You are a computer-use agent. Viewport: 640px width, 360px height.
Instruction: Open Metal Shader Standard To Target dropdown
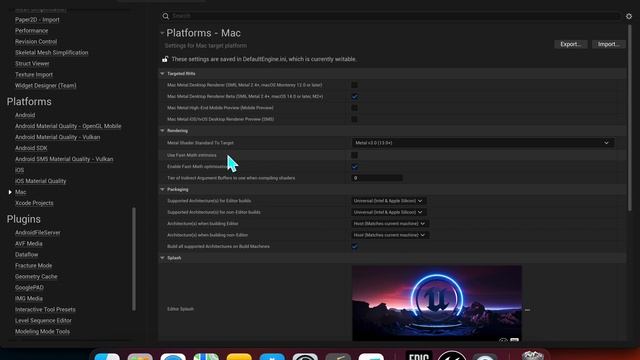click(482, 143)
